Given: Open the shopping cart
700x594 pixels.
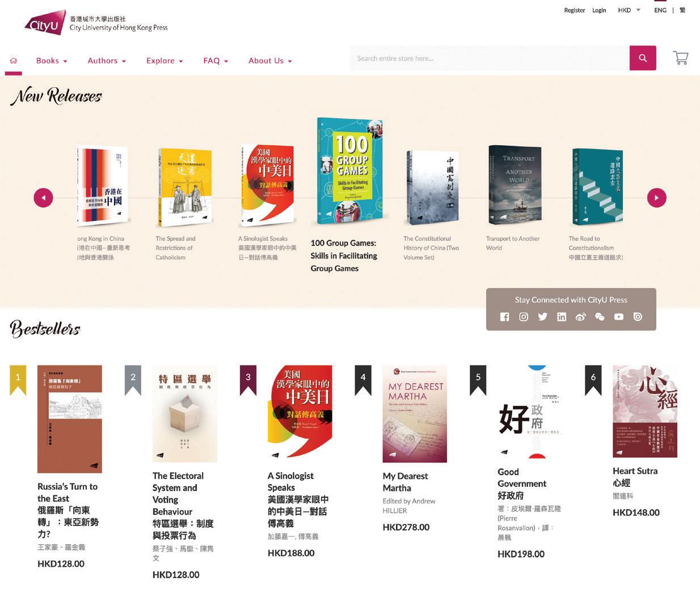Looking at the screenshot, I should 681,58.
